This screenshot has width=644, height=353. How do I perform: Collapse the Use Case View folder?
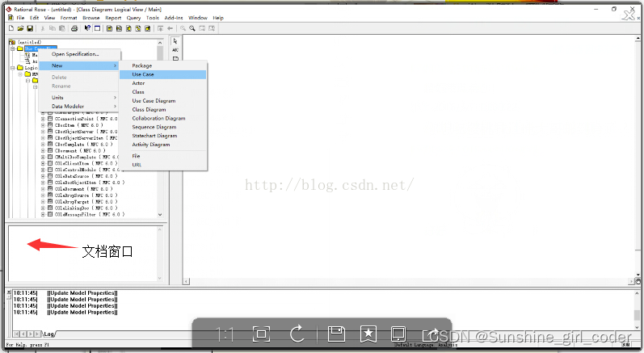click(13, 48)
